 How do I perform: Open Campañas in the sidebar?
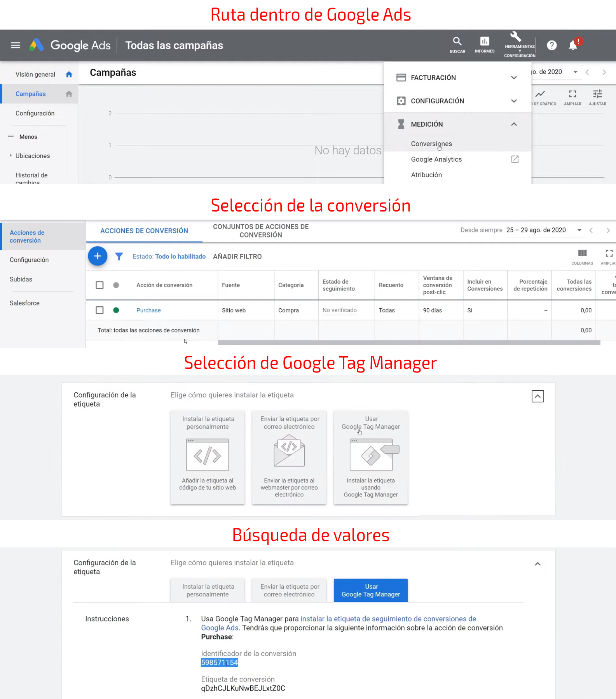31,94
